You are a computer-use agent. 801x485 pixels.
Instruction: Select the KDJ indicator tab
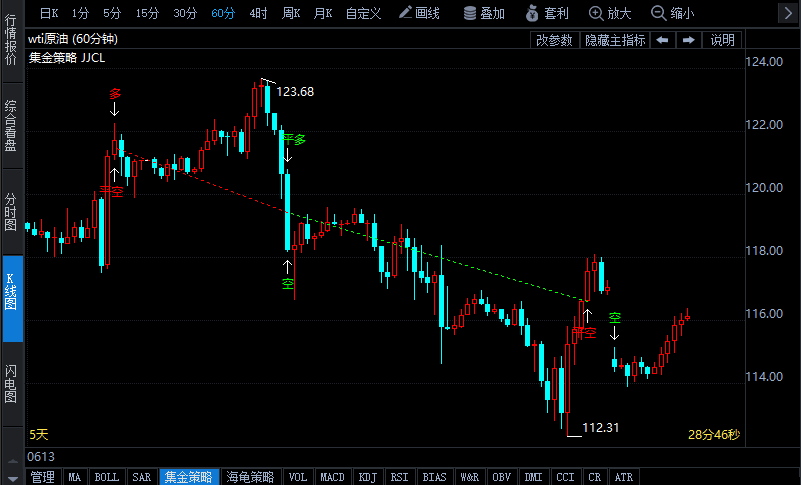pyautogui.click(x=368, y=477)
